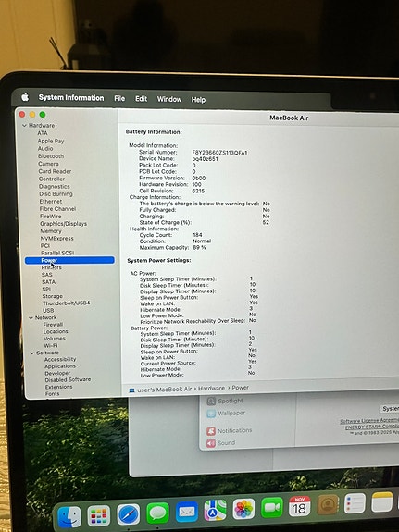Open Mail app in the dock

pos(187,512)
